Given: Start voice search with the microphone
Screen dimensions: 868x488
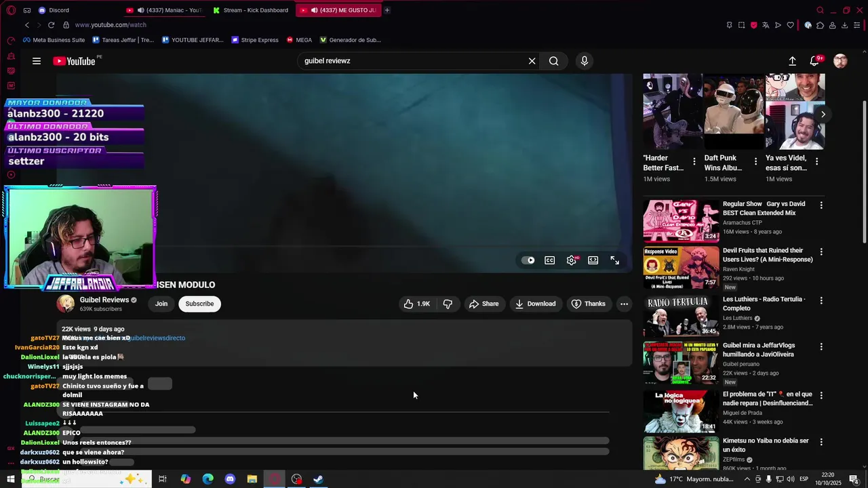Looking at the screenshot, I should click(x=585, y=61).
